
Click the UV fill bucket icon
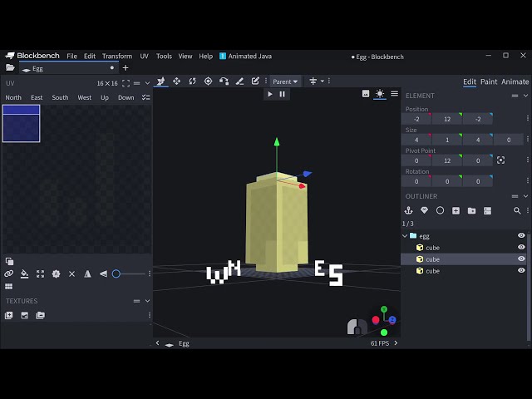pos(24,273)
